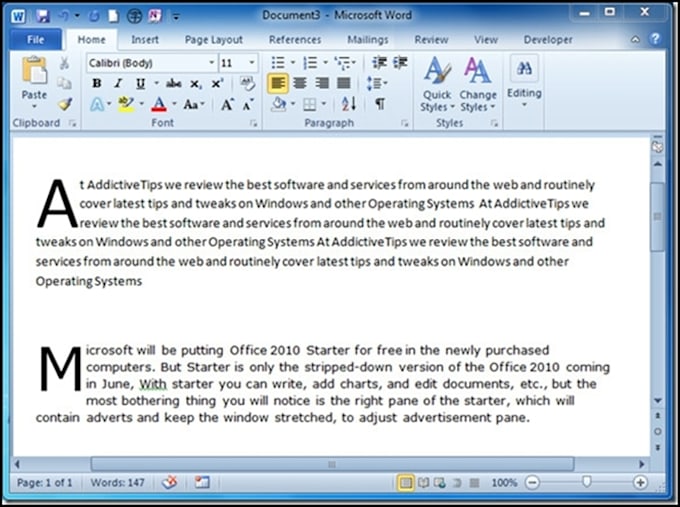Click the Quick Styles icon
This screenshot has width=680, height=507.
point(437,85)
